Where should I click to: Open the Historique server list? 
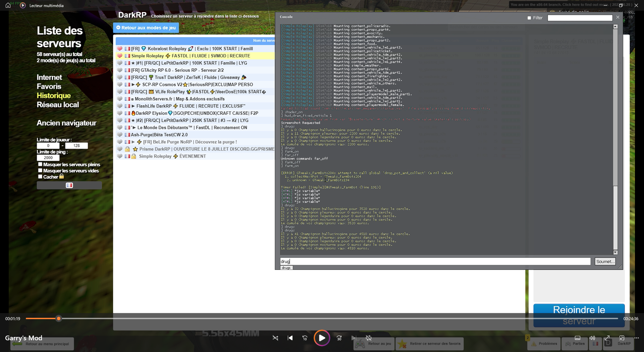[x=54, y=96]
